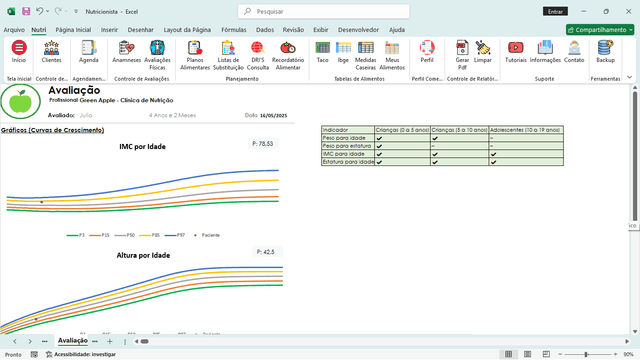This screenshot has width=640, height=360.
Task: Open the Taco food table
Action: click(322, 52)
